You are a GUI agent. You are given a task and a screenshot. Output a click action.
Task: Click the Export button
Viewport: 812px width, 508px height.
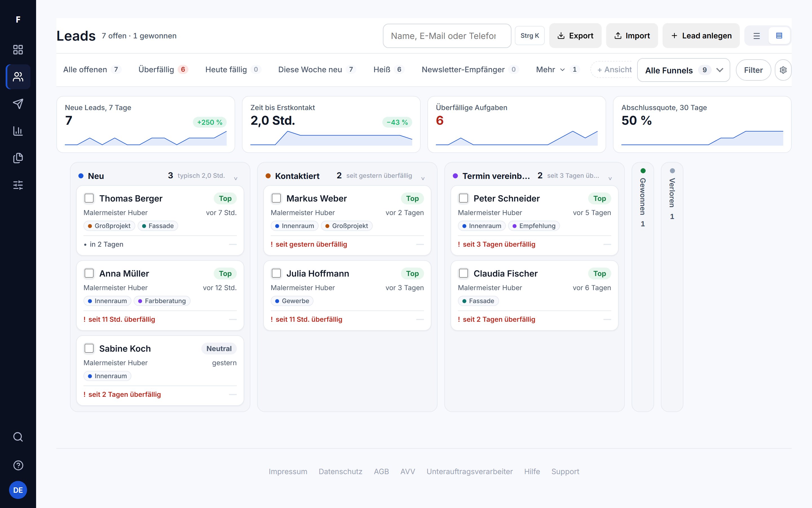(x=575, y=36)
